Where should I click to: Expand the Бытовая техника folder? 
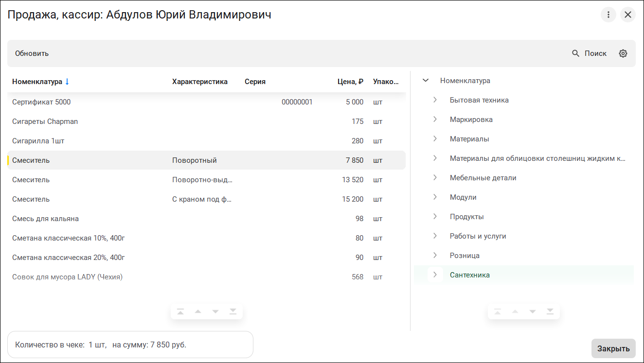pyautogui.click(x=435, y=100)
